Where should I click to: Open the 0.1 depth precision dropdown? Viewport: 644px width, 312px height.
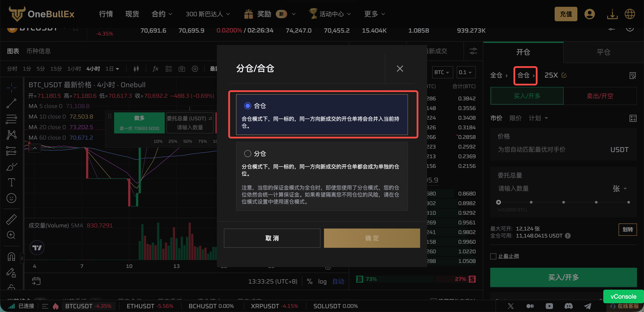(x=465, y=72)
